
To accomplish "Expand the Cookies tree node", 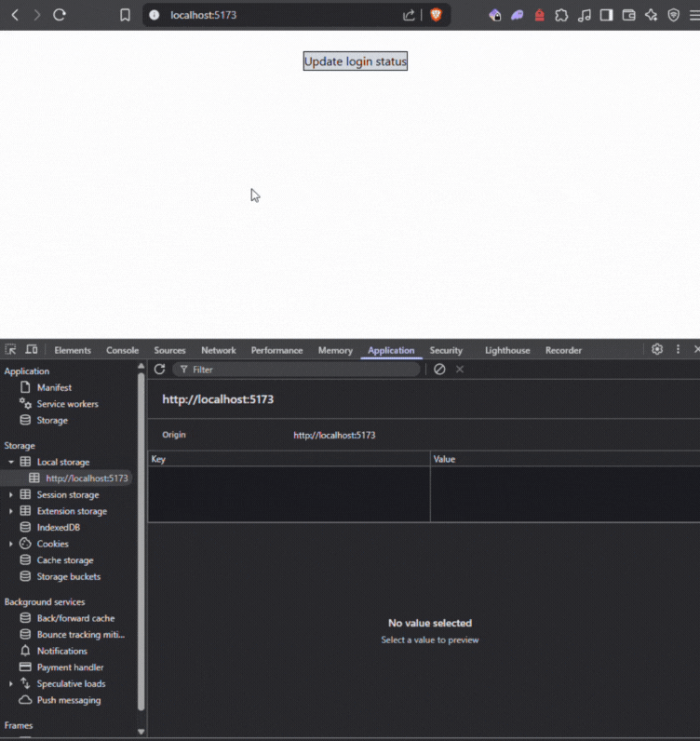I will pos(11,544).
